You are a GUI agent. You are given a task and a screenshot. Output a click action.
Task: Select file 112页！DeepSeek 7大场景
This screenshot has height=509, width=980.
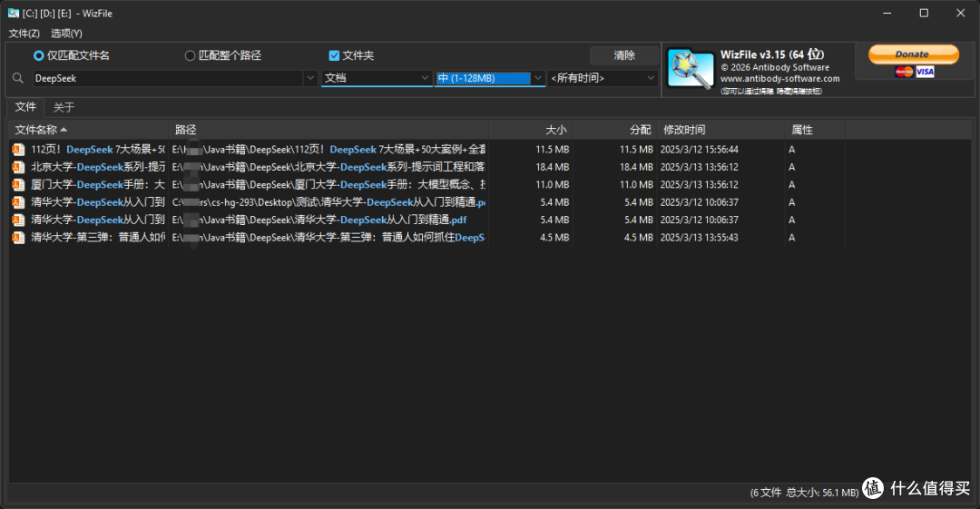click(98, 150)
